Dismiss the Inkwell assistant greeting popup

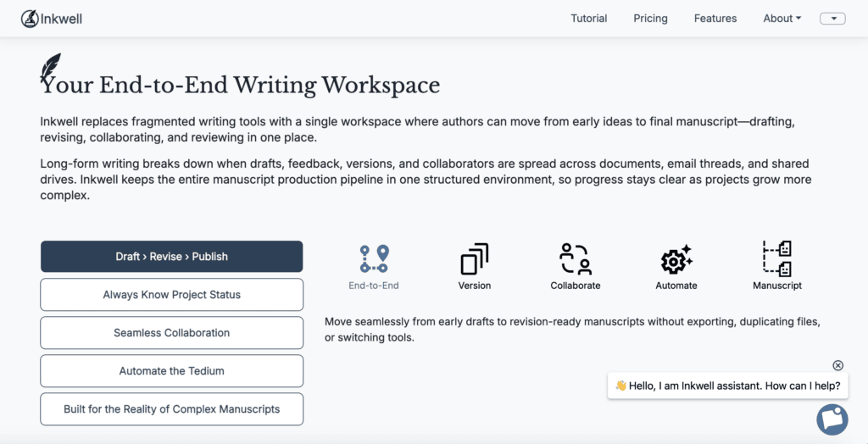tap(837, 365)
